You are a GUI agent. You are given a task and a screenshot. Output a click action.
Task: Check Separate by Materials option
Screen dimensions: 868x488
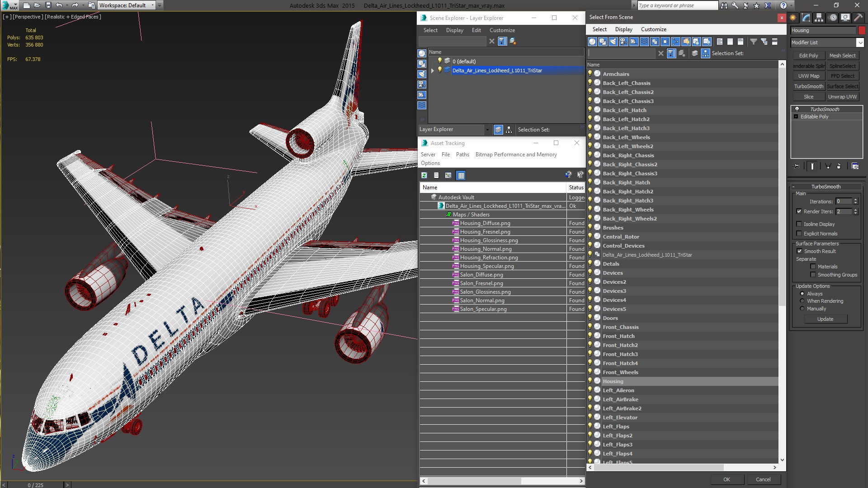coord(813,267)
